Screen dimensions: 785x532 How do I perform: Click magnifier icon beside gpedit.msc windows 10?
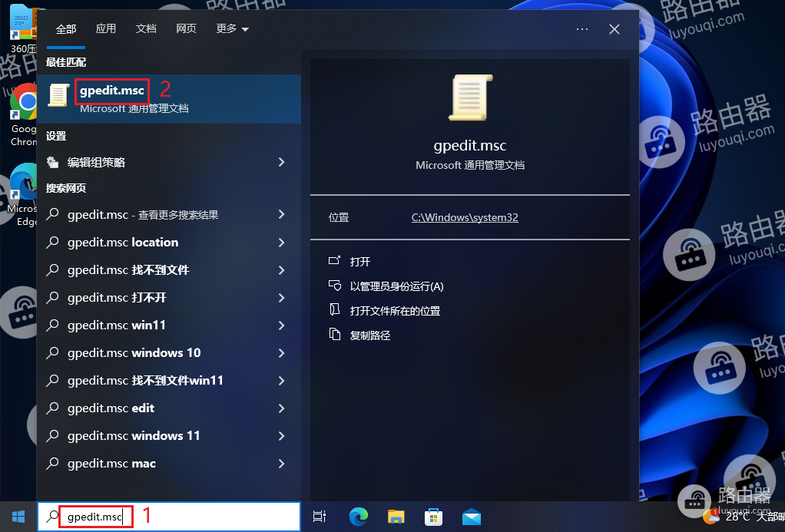[x=52, y=353]
